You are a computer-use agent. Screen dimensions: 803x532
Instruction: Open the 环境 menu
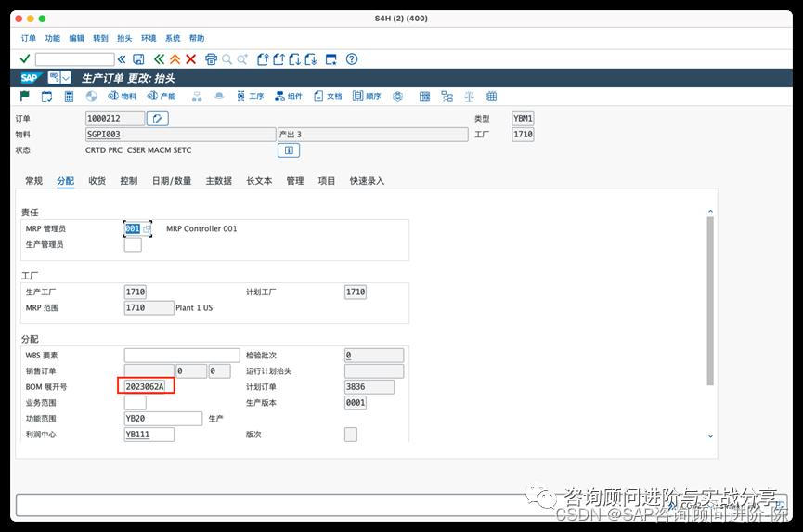pos(149,38)
